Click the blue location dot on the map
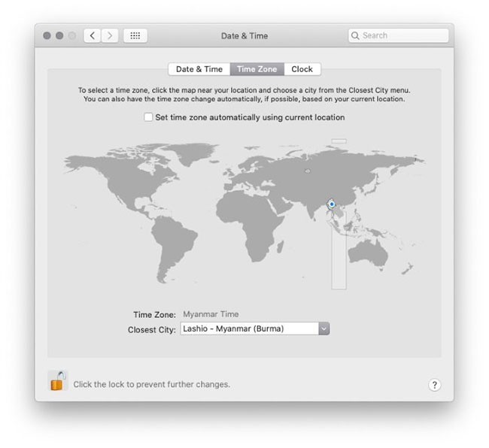 [x=332, y=204]
